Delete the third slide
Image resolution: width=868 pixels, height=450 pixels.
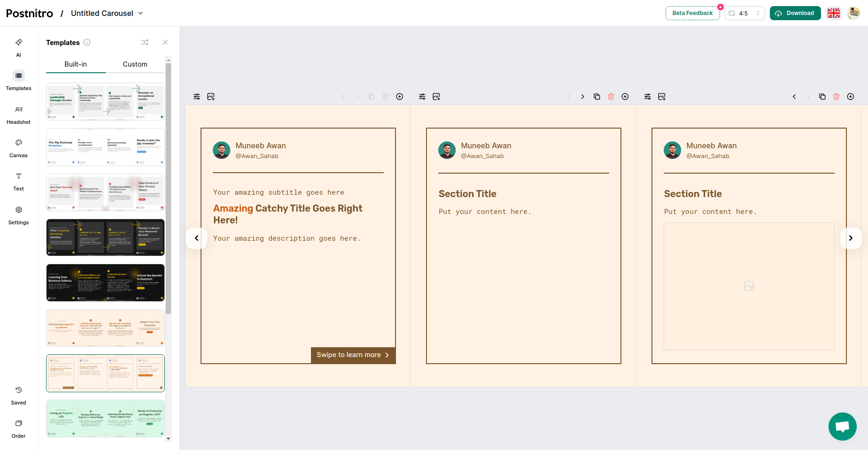[837, 97]
